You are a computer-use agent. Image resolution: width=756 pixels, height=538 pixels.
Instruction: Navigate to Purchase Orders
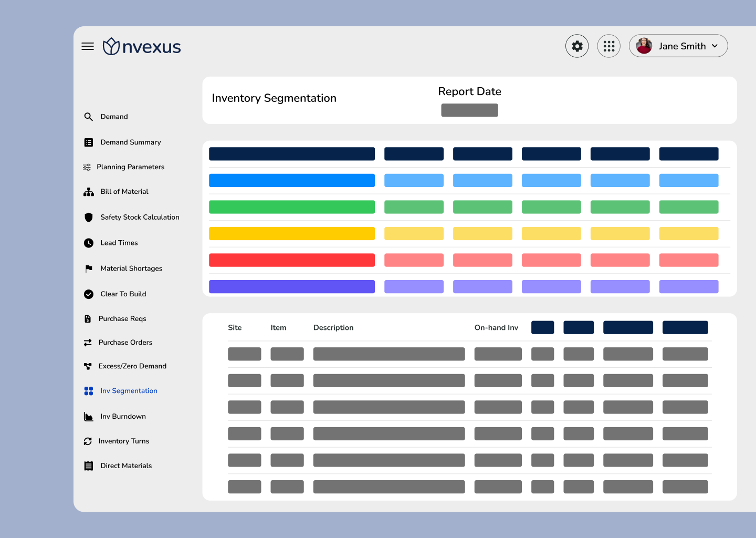[125, 343]
